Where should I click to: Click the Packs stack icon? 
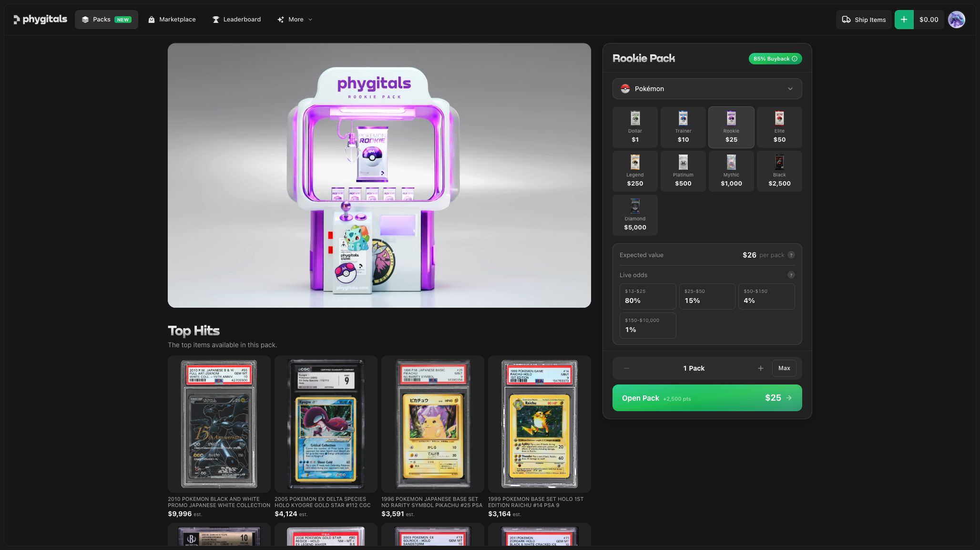85,20
